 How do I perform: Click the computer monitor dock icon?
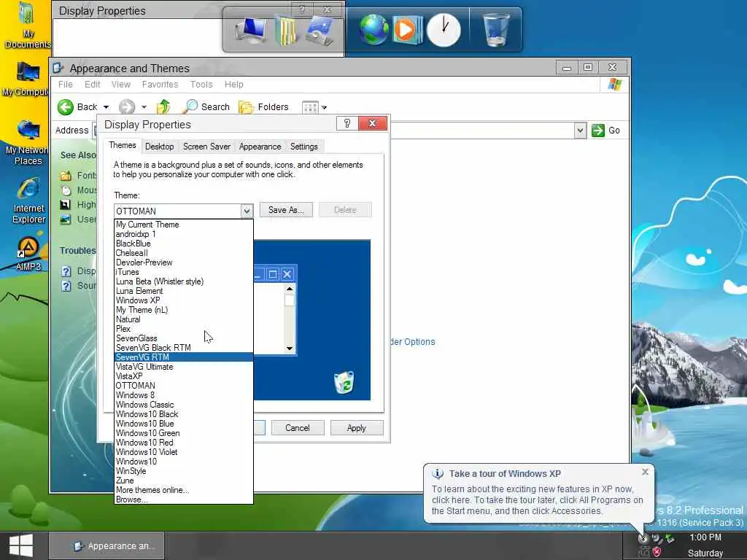[x=251, y=30]
